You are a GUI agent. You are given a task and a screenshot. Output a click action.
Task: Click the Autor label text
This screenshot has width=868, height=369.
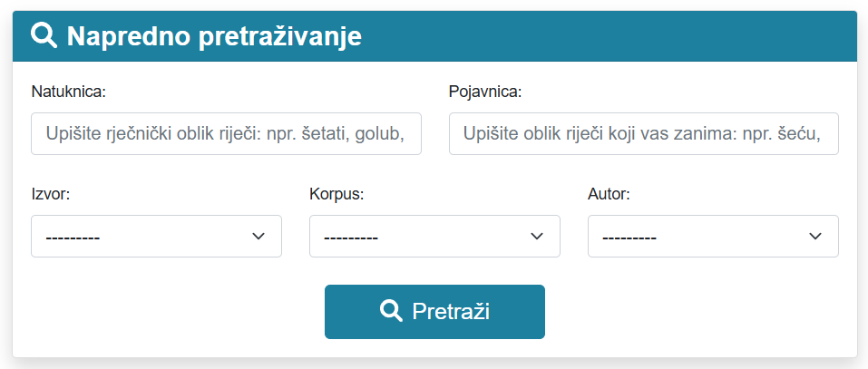(609, 194)
